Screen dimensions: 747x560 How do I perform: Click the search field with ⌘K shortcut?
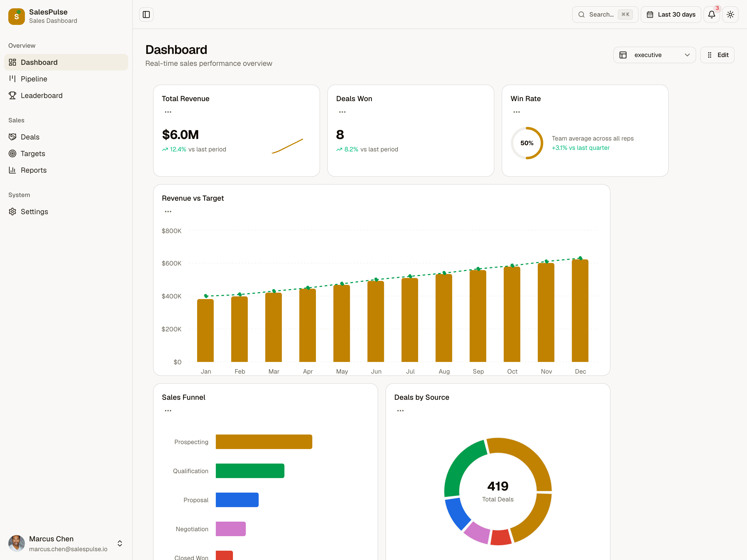pos(605,15)
